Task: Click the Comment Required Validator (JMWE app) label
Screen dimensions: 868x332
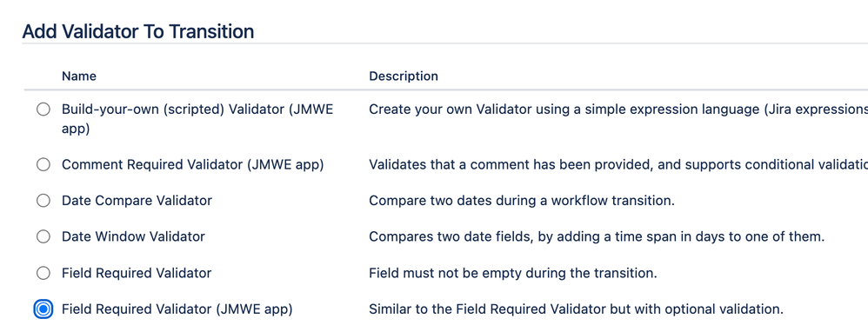Action: (192, 164)
